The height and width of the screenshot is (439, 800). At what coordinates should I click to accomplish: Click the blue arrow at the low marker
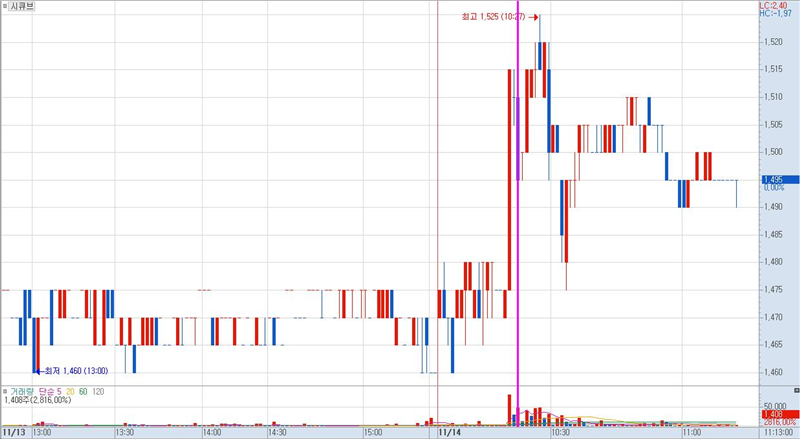pos(39,371)
